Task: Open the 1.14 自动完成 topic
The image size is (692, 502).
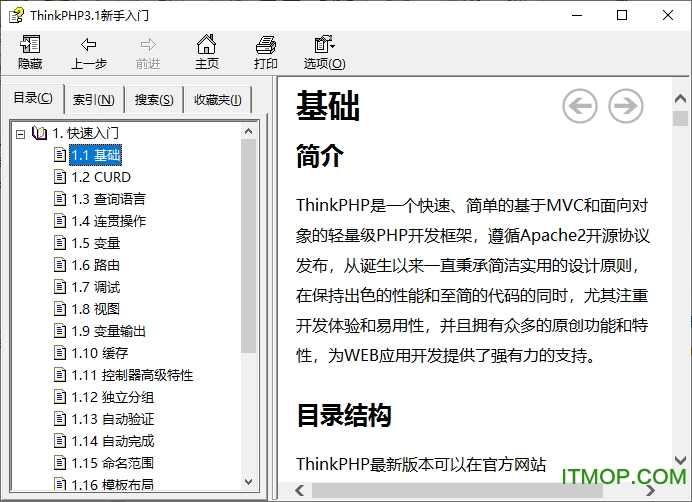Action: pyautogui.click(x=113, y=441)
